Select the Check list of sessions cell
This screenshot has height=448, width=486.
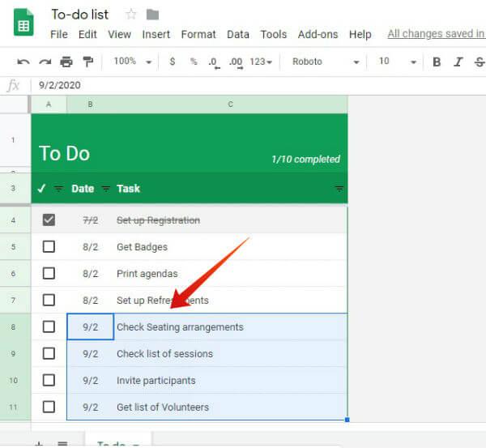[x=230, y=353]
